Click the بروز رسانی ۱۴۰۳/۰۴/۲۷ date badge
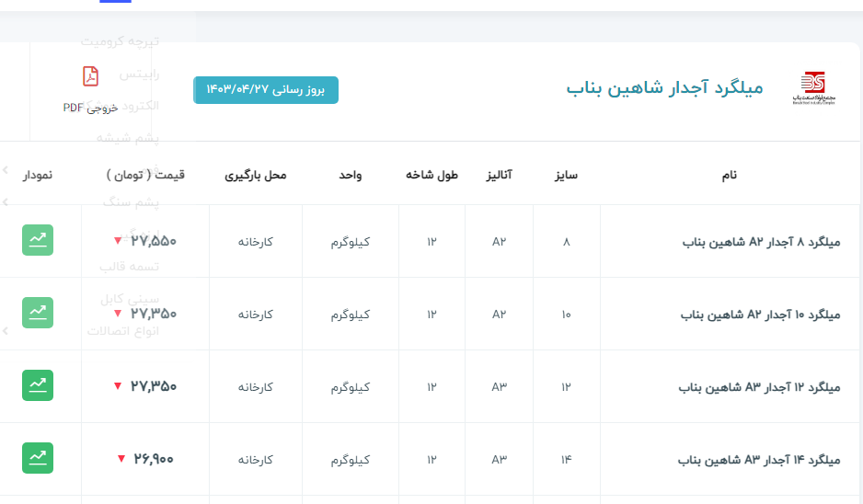 pos(266,90)
